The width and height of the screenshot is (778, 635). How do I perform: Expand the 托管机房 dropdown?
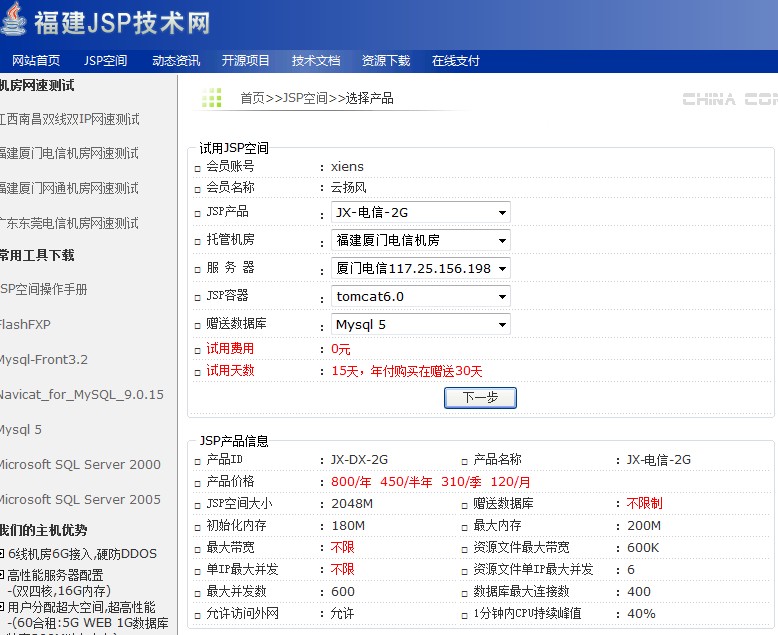[x=420, y=240]
